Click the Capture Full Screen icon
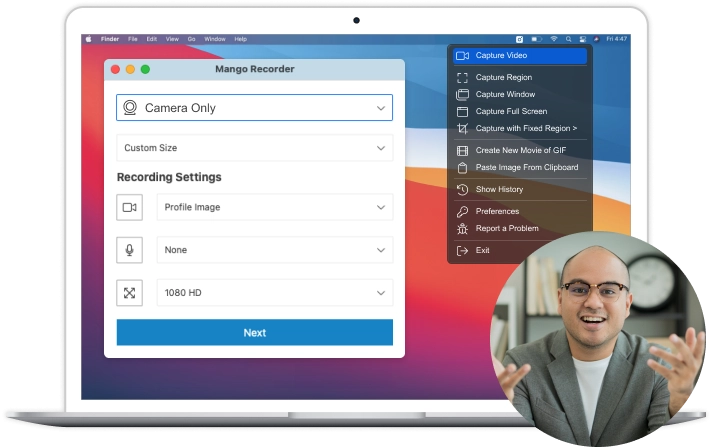The image size is (712, 447). point(462,111)
